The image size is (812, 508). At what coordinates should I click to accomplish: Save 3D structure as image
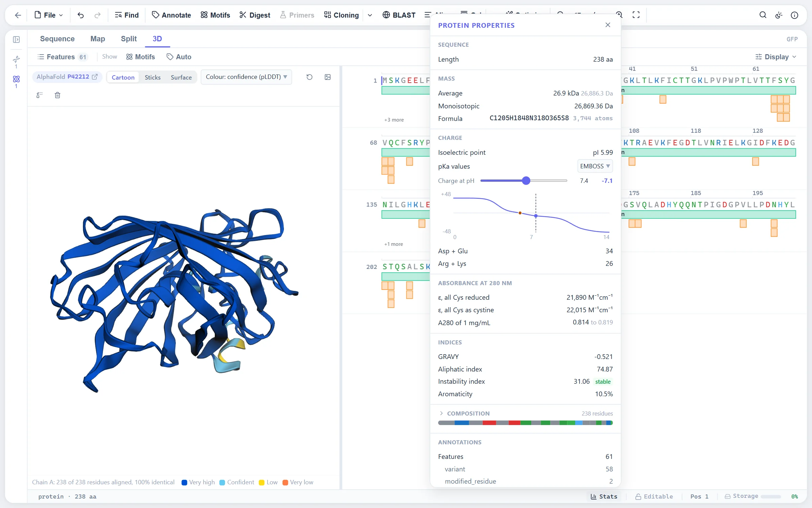(x=328, y=77)
